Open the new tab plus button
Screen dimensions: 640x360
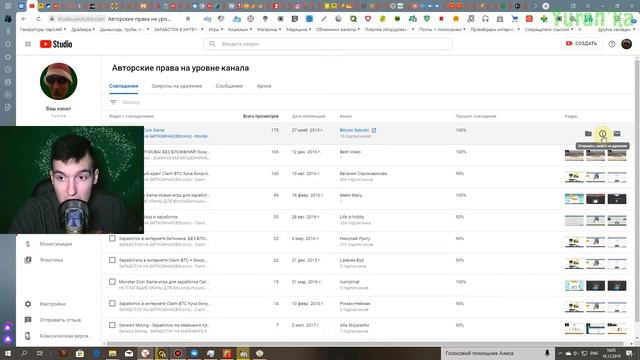(546, 6)
